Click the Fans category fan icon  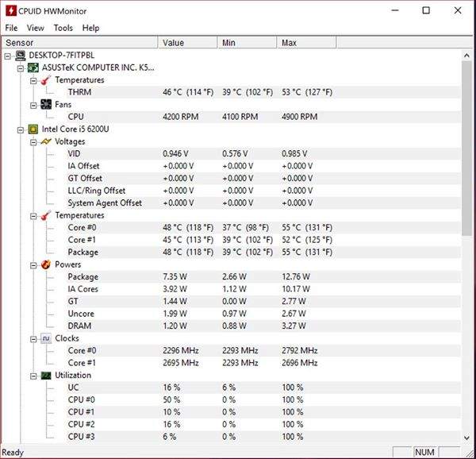pyautogui.click(x=46, y=105)
